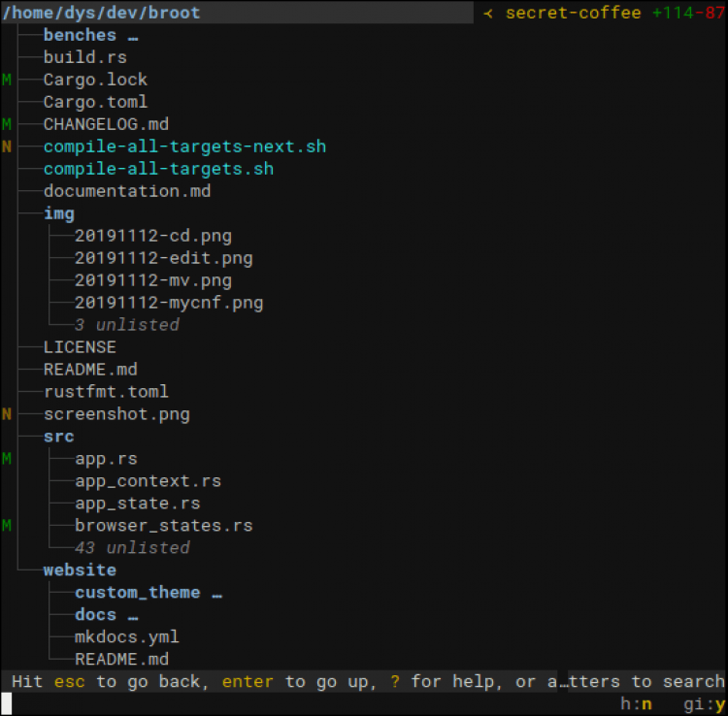Select compile-all-targets-next.sh script
This screenshot has width=728, height=716.
184,146
